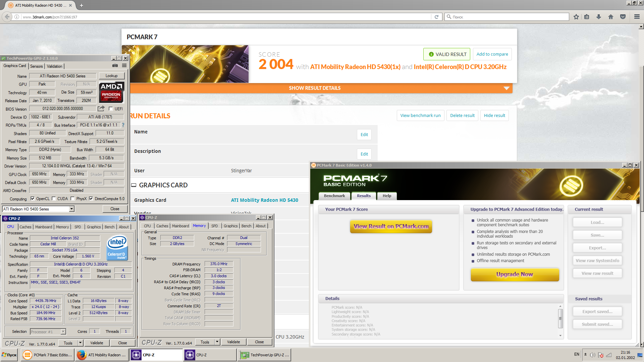Click the site info icon in address bar
The height and width of the screenshot is (362, 644).
[x=17, y=17]
